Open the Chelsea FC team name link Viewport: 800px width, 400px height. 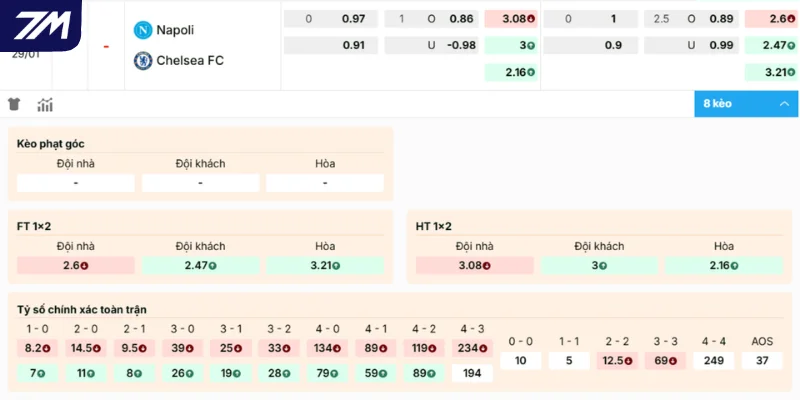coord(190,60)
